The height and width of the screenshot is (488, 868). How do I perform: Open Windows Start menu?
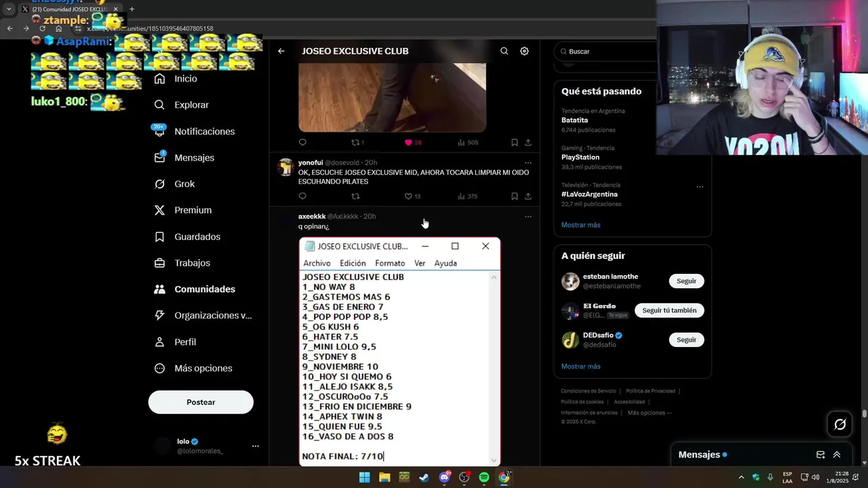pyautogui.click(x=364, y=477)
